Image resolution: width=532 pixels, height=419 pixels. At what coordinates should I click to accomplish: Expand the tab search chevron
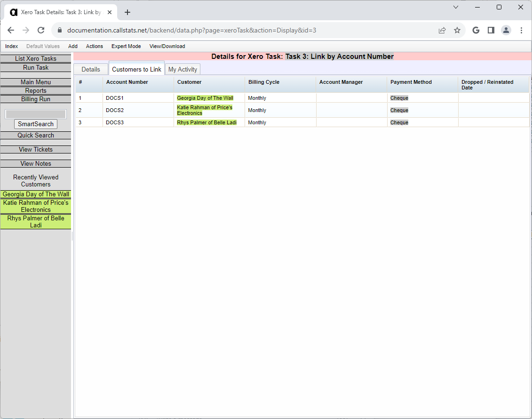455,7
